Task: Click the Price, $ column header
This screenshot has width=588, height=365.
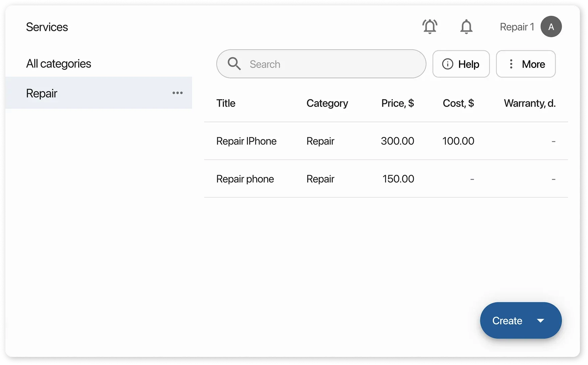Action: [397, 103]
